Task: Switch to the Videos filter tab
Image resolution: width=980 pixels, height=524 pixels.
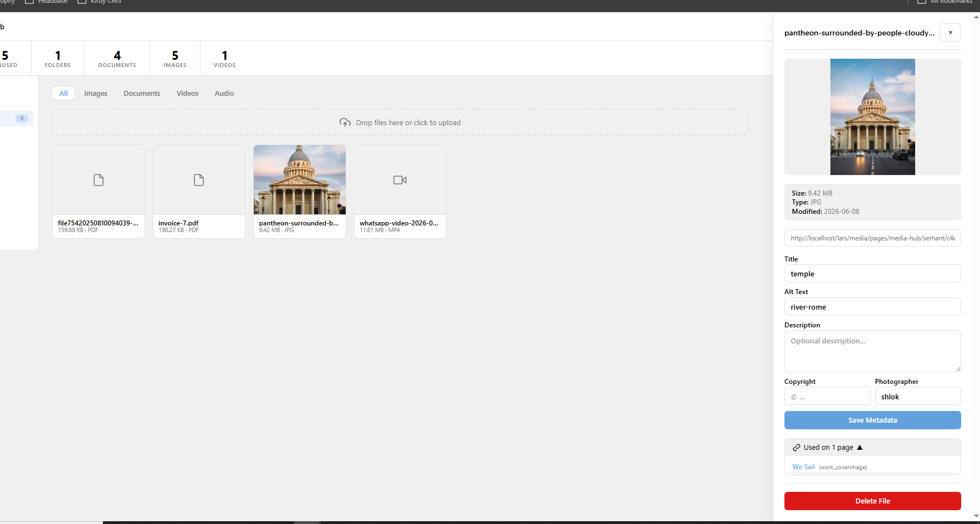Action: pos(187,93)
